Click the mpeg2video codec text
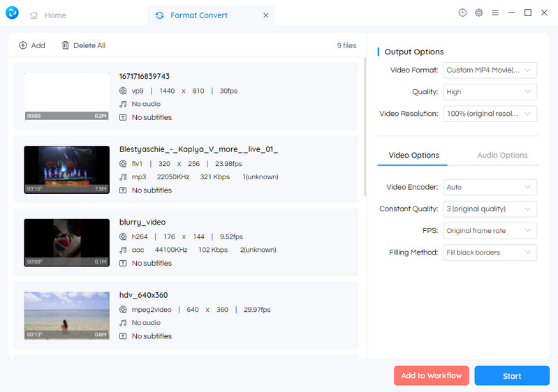The width and height of the screenshot is (558, 392). click(x=152, y=310)
